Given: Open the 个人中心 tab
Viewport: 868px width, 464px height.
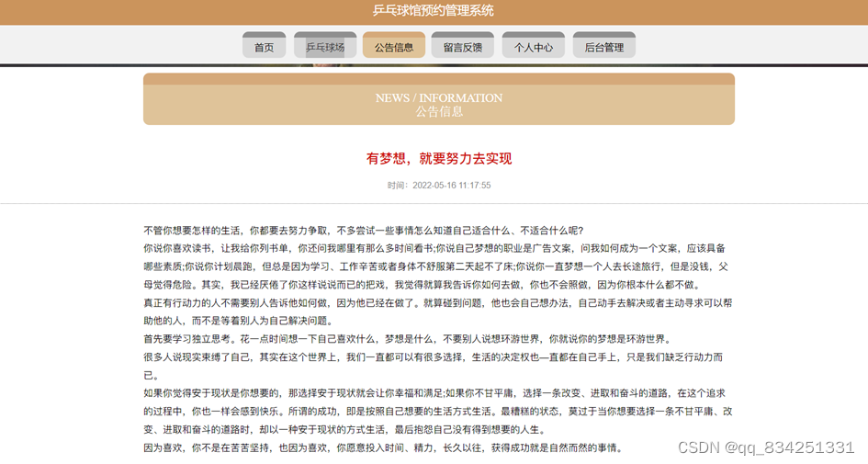Looking at the screenshot, I should tap(533, 45).
